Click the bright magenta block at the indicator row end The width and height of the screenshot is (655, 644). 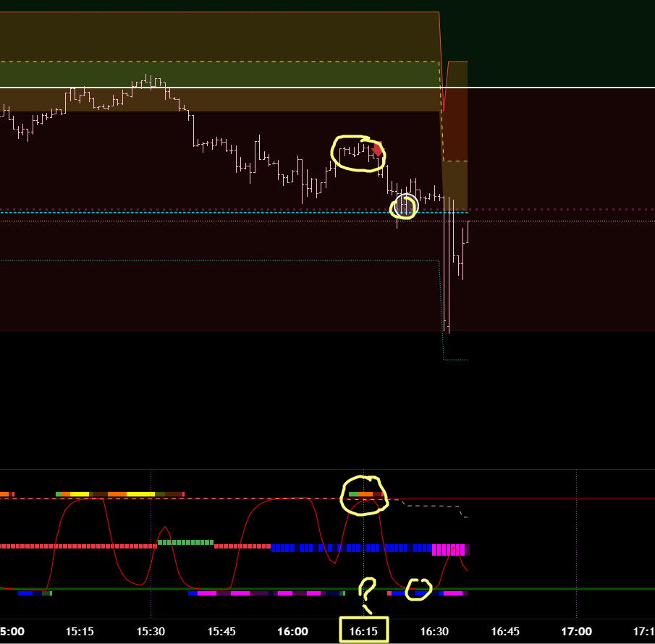449,550
